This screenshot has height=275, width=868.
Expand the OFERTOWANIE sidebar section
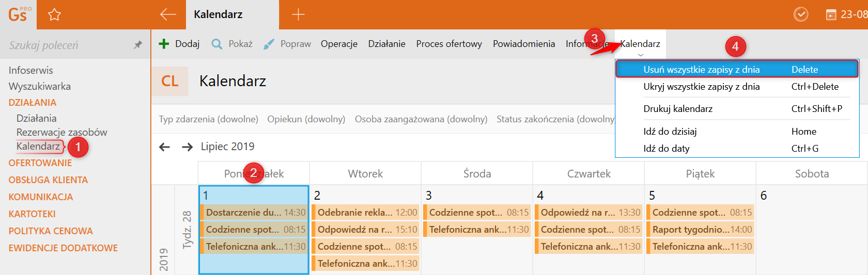click(x=40, y=163)
